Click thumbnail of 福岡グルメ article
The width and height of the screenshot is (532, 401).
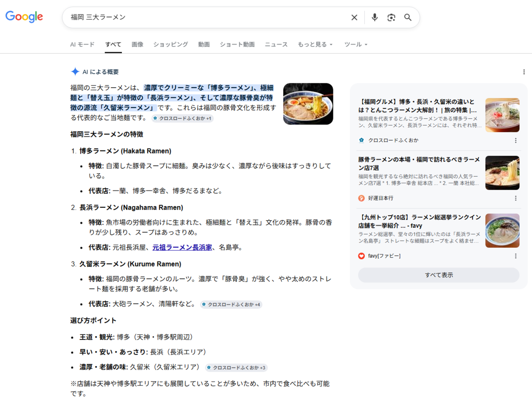[x=502, y=115]
